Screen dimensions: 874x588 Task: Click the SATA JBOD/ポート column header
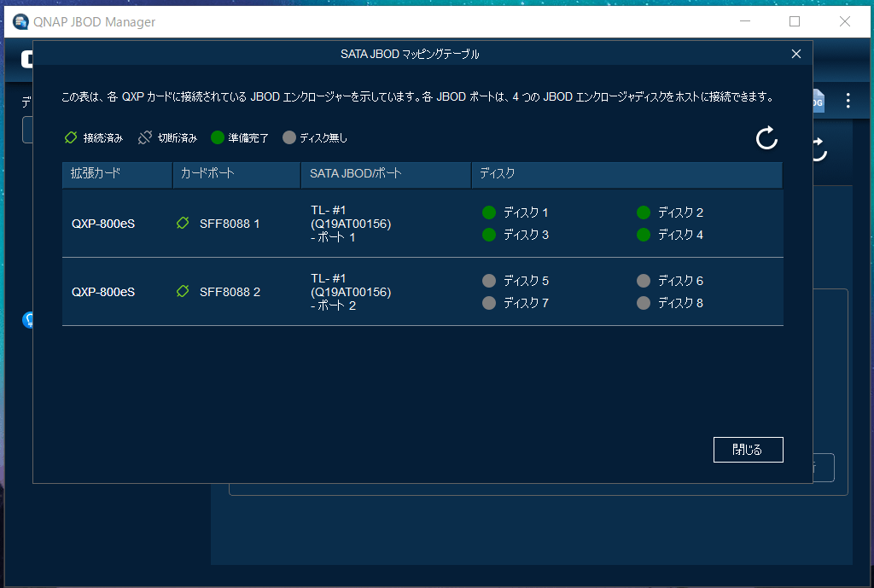tap(386, 174)
